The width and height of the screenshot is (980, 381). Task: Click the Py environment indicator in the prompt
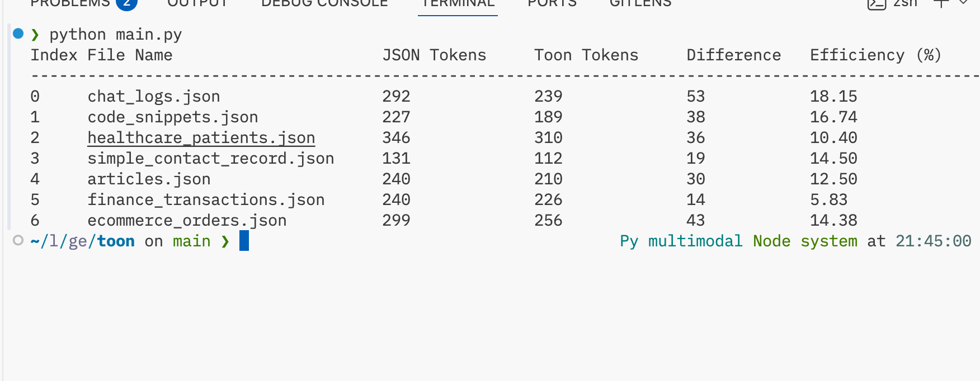(x=629, y=241)
